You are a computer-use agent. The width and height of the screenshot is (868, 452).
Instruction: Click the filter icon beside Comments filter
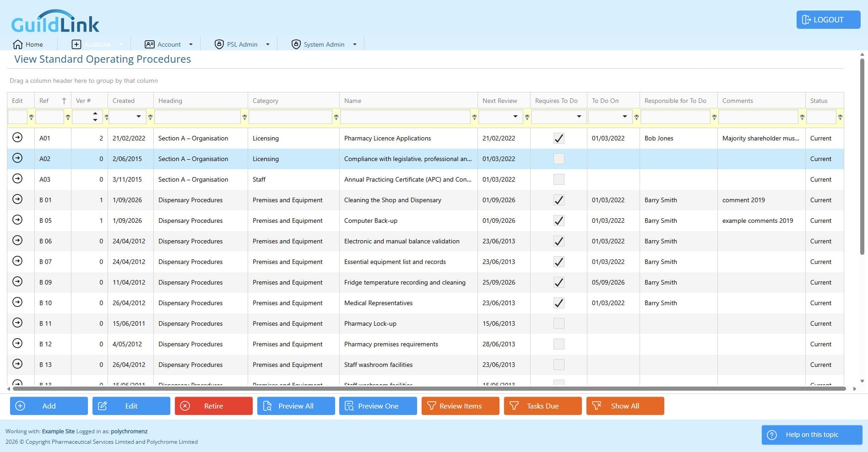802,117
